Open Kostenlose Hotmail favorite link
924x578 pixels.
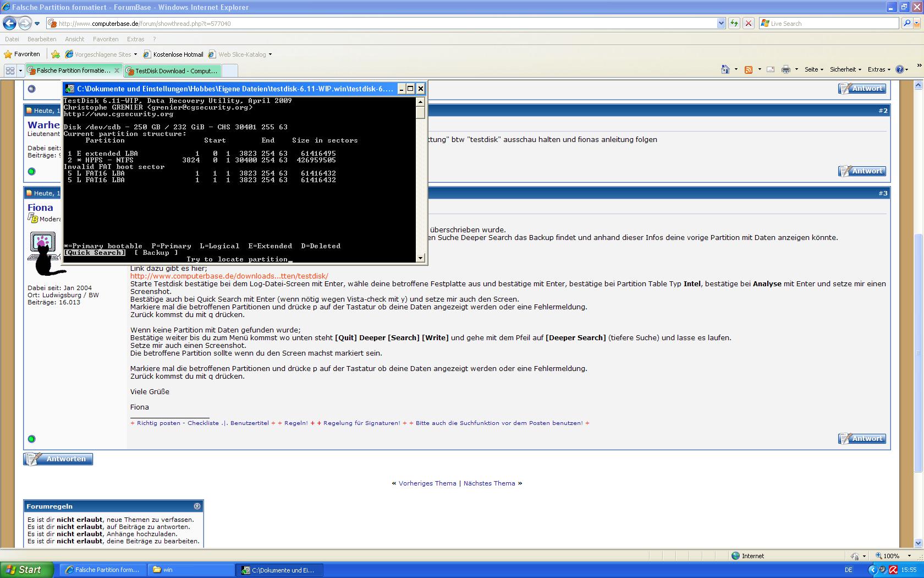coord(173,54)
